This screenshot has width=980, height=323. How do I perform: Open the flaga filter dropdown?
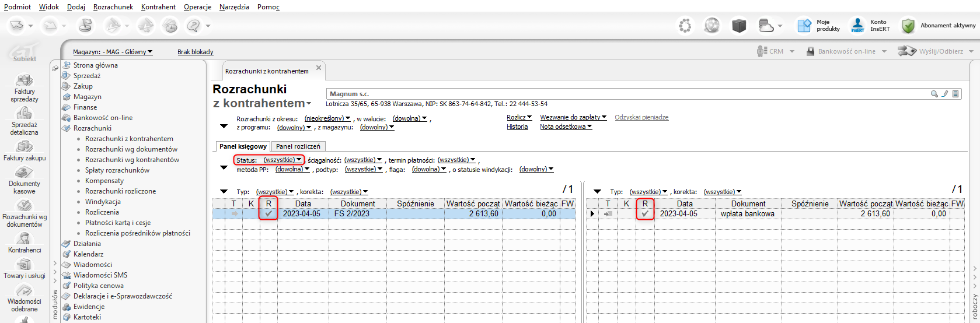click(429, 169)
